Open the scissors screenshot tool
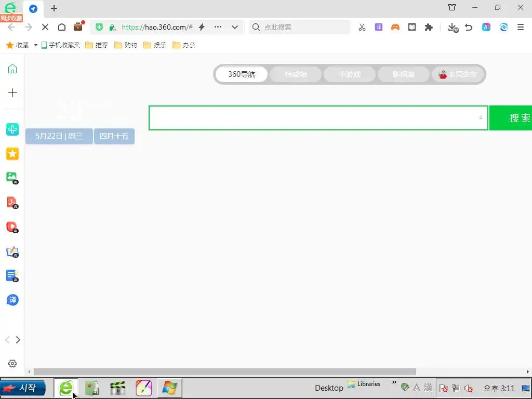The image size is (532, 399). tap(362, 27)
